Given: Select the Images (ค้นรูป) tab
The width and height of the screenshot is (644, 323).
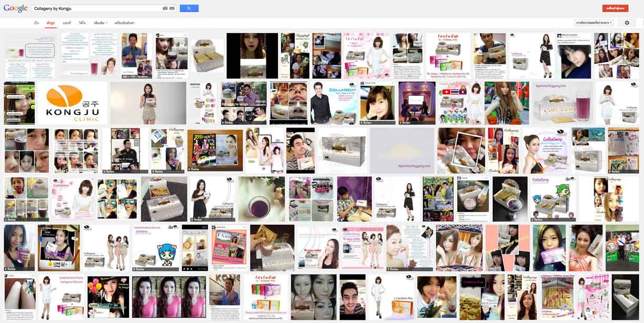Looking at the screenshot, I should pos(51,23).
